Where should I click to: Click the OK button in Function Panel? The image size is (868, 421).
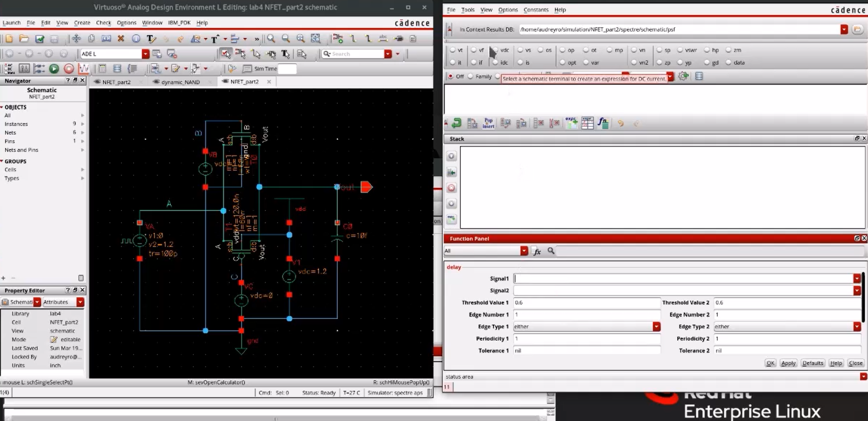tap(770, 363)
